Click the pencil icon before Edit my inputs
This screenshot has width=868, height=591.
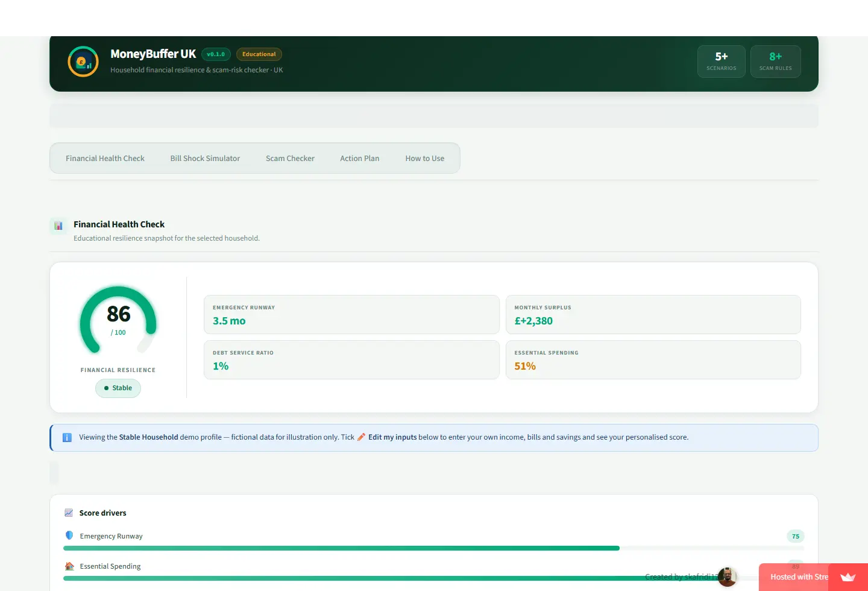coord(362,437)
